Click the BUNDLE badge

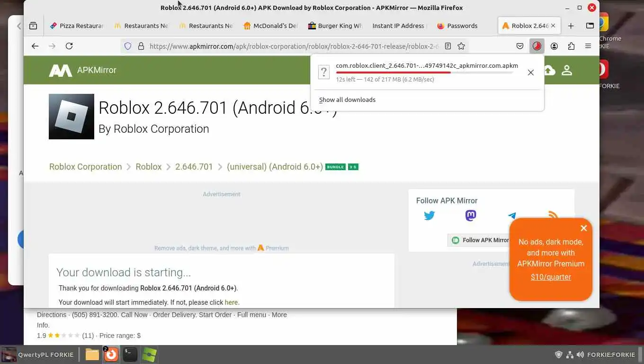335,167
